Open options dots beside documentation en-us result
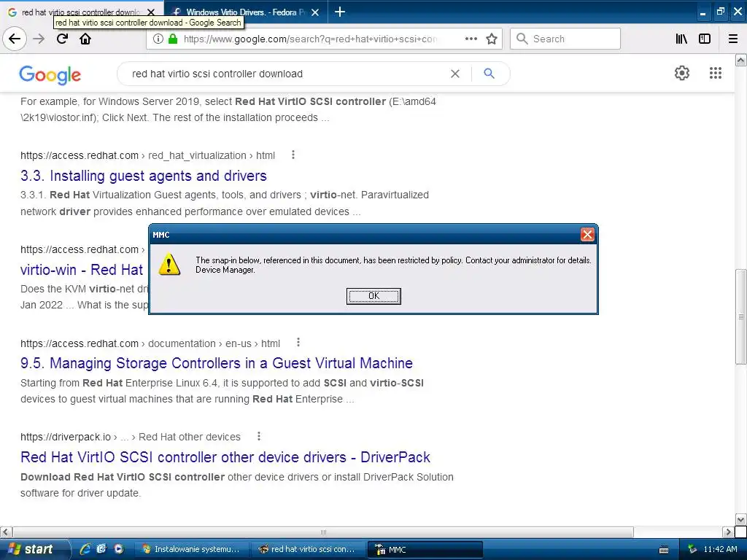The height and width of the screenshot is (560, 747). tap(298, 343)
